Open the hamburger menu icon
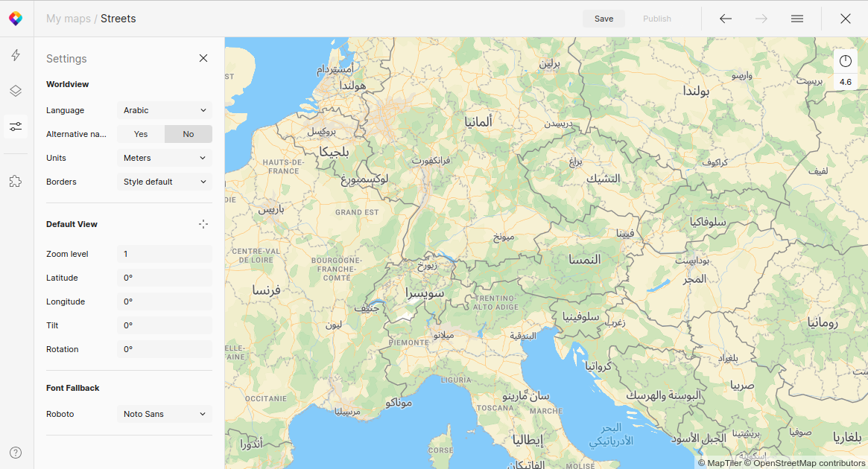 (x=797, y=19)
